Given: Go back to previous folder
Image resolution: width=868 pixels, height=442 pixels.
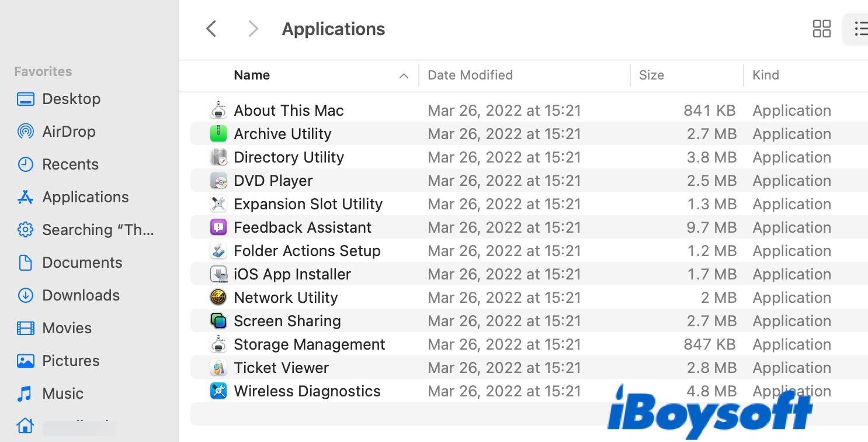Looking at the screenshot, I should 211,29.
